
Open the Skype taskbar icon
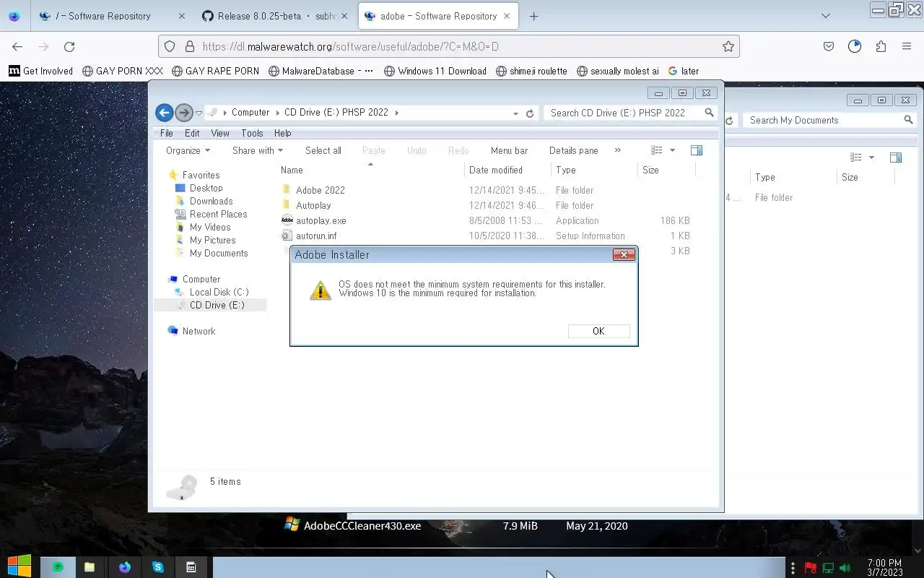coord(158,567)
